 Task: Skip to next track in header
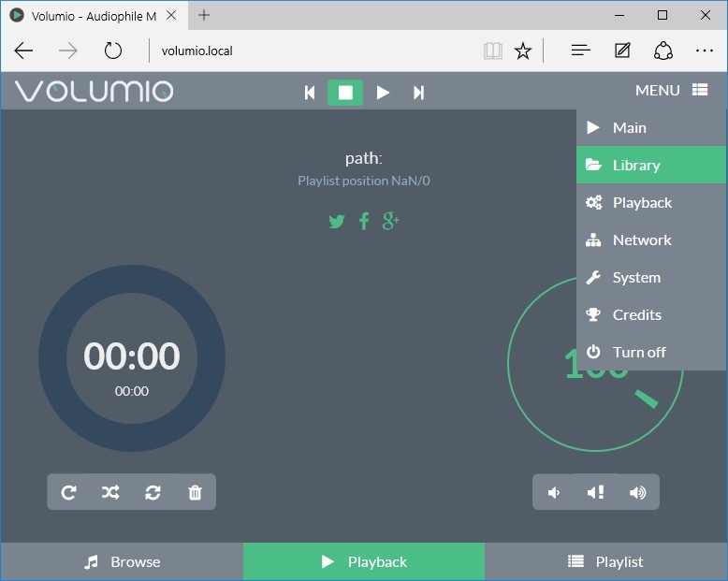418,93
